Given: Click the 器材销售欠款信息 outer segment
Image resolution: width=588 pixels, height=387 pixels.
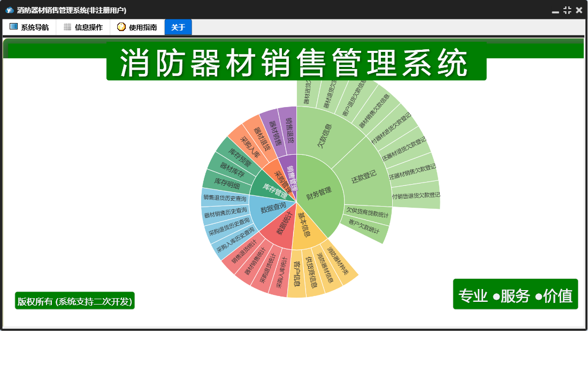Looking at the screenshot, I should [x=375, y=111].
